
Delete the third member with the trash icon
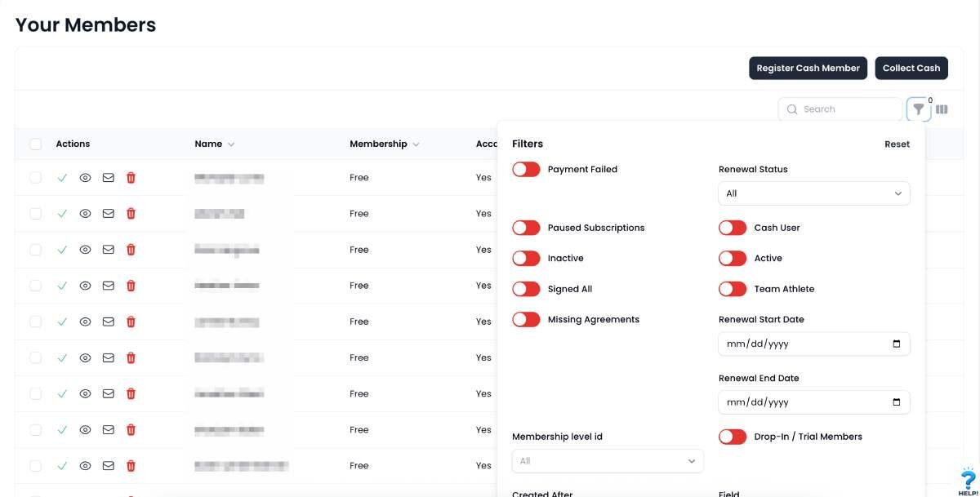[131, 249]
